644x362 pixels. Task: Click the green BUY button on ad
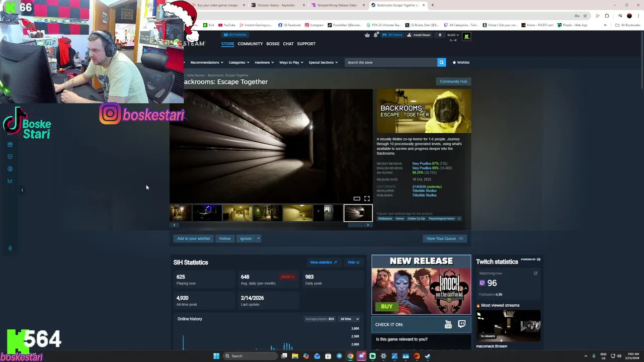(x=386, y=306)
